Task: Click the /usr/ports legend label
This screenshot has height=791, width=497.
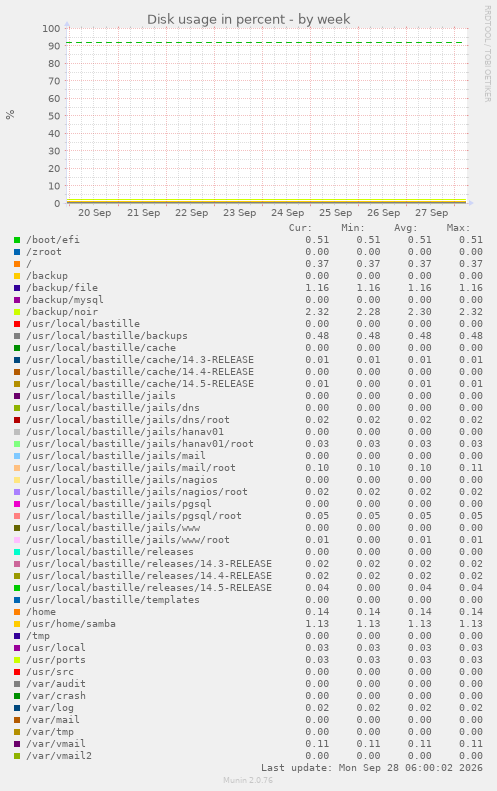Action: 56,660
